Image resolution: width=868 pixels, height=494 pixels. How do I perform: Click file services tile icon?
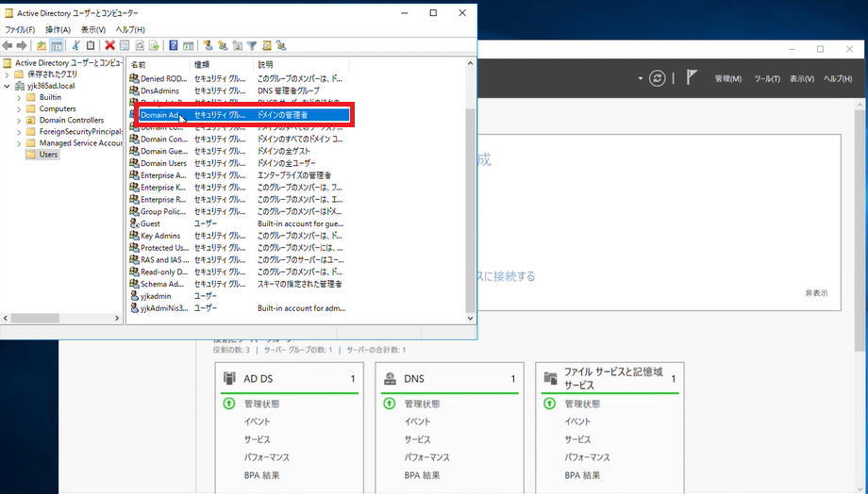550,378
